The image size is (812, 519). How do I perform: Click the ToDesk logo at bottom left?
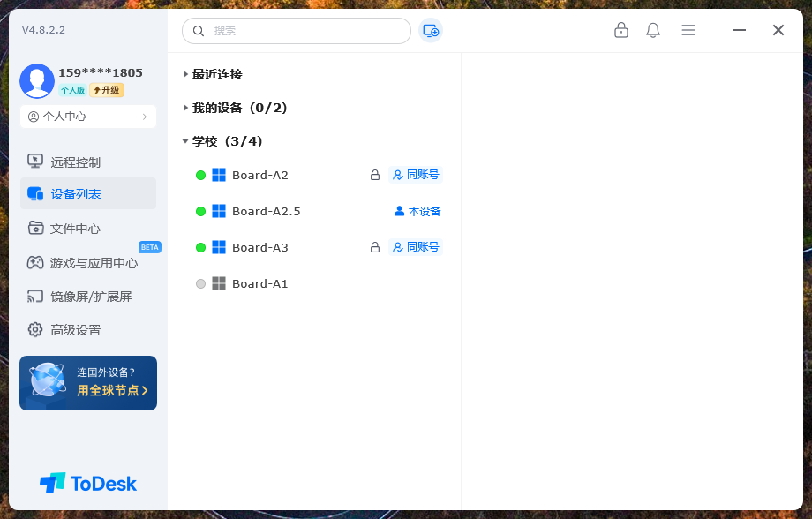point(88,483)
